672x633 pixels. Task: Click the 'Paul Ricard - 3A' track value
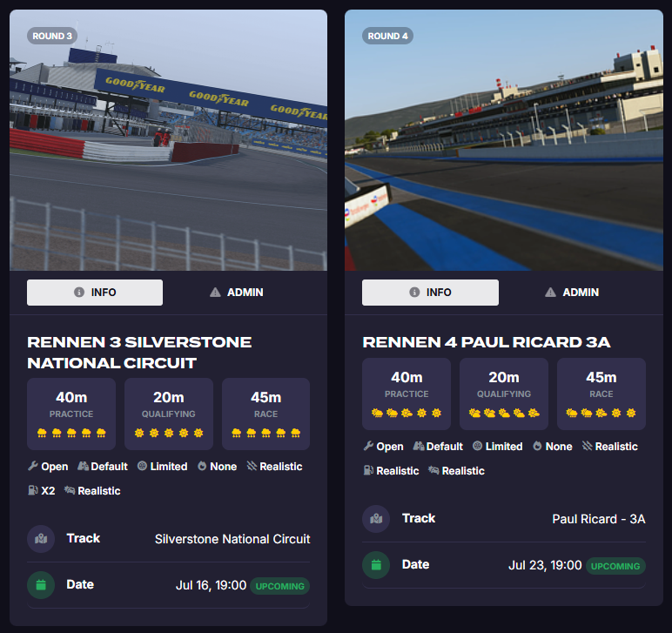pyautogui.click(x=599, y=519)
